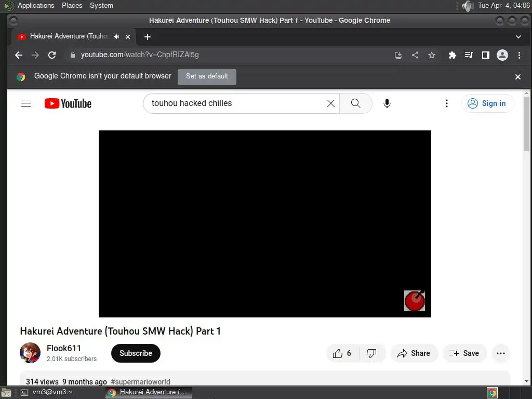Click the YouTube search magnifier button
Viewport: 532px width, 399px height.
(x=355, y=103)
